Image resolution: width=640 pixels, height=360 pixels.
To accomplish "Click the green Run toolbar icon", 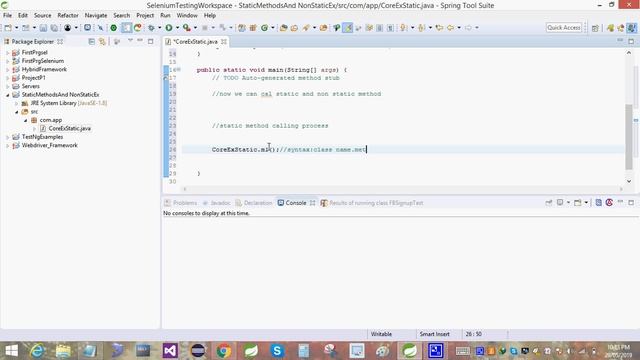I will (169, 28).
